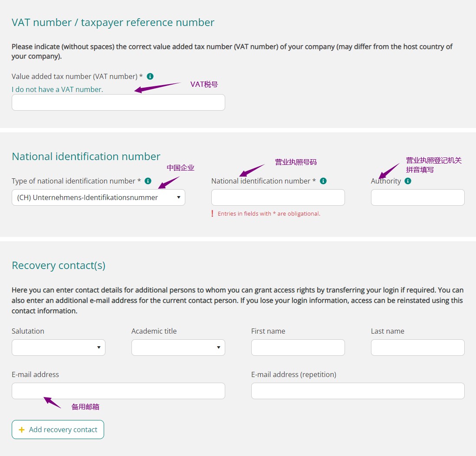The height and width of the screenshot is (456, 476).
Task: Click the Last name input field
Action: pos(418,348)
